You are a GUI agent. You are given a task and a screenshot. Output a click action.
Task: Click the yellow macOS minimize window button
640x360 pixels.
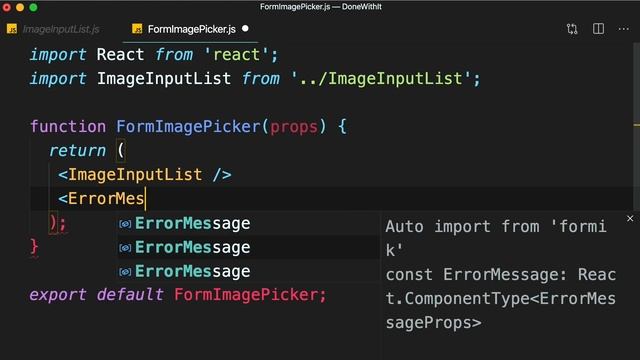[20, 7]
